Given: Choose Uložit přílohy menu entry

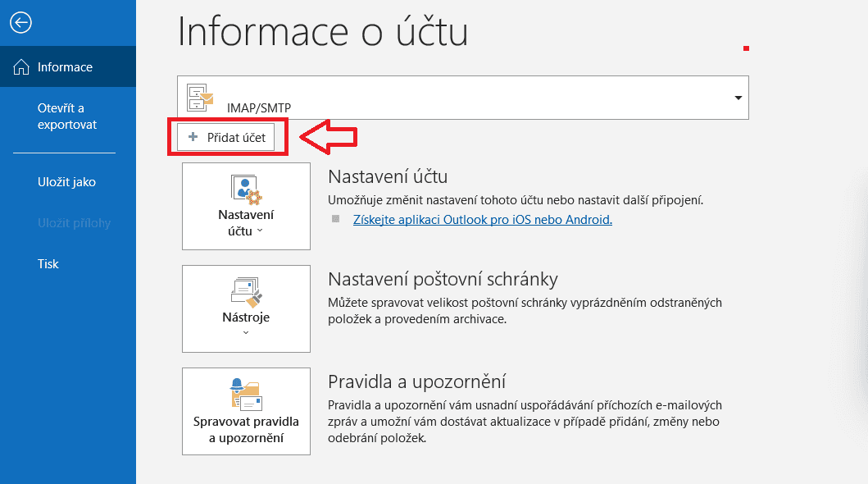Looking at the screenshot, I should (74, 222).
